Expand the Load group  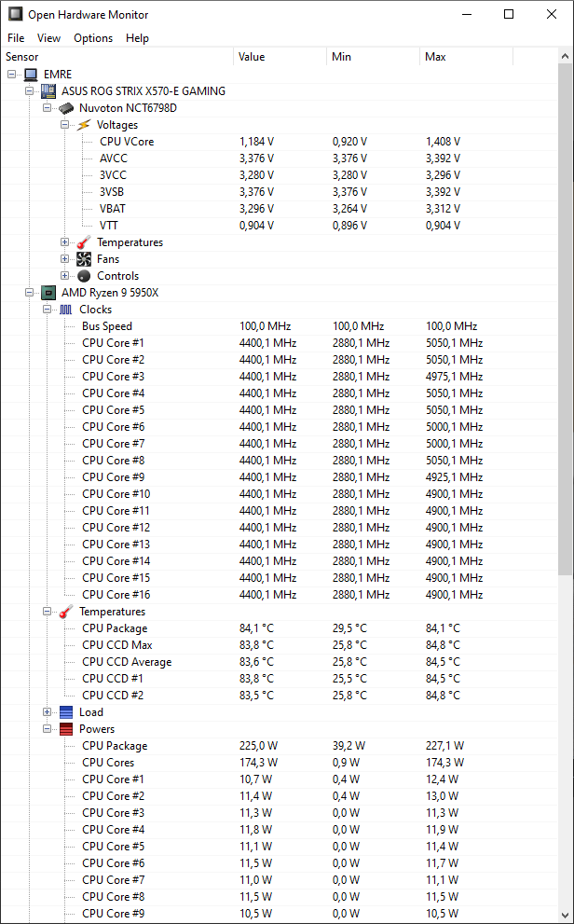48,712
